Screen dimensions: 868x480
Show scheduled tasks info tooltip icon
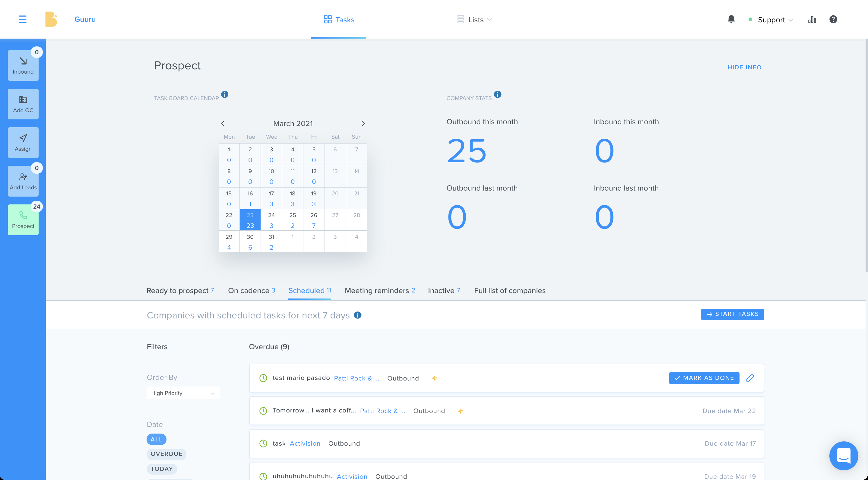357,315
